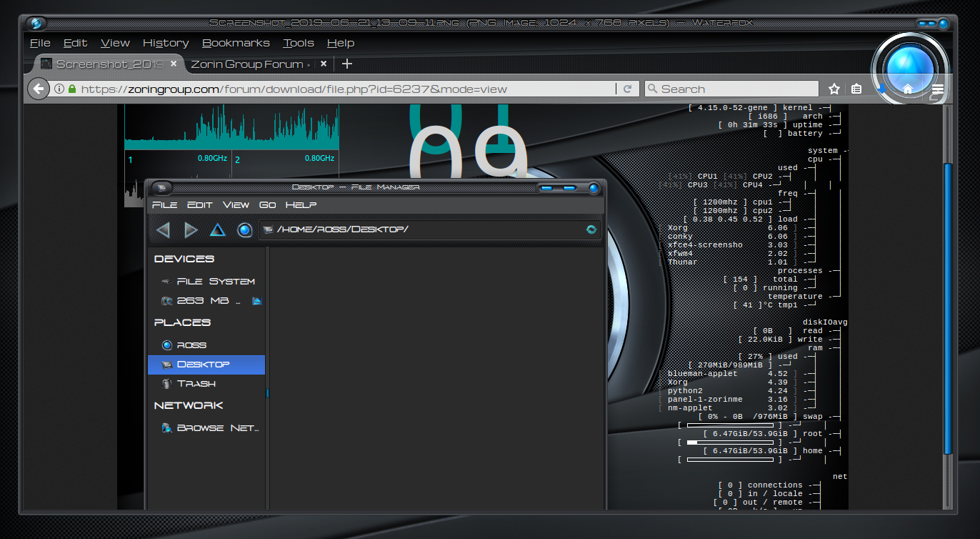Open the Bookmarks menu
Image resolution: width=980 pixels, height=539 pixels.
pyautogui.click(x=236, y=43)
